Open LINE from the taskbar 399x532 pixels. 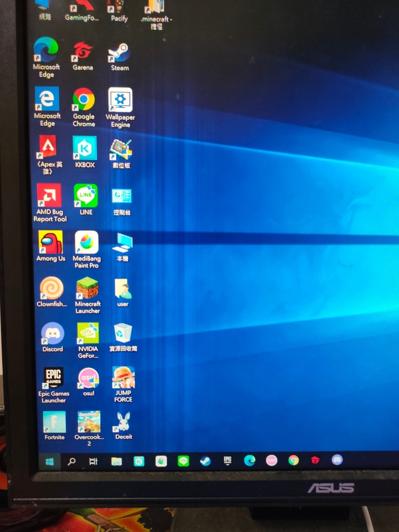coord(183,461)
